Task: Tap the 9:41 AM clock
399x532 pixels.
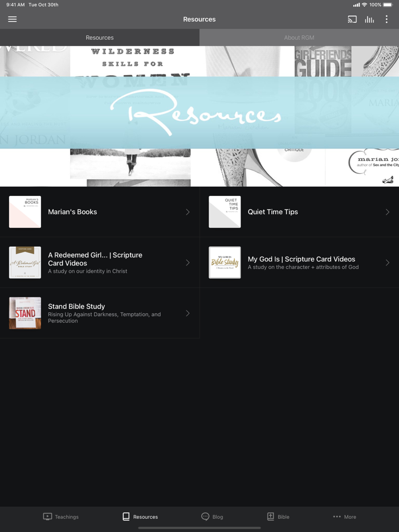Action: (x=15, y=5)
